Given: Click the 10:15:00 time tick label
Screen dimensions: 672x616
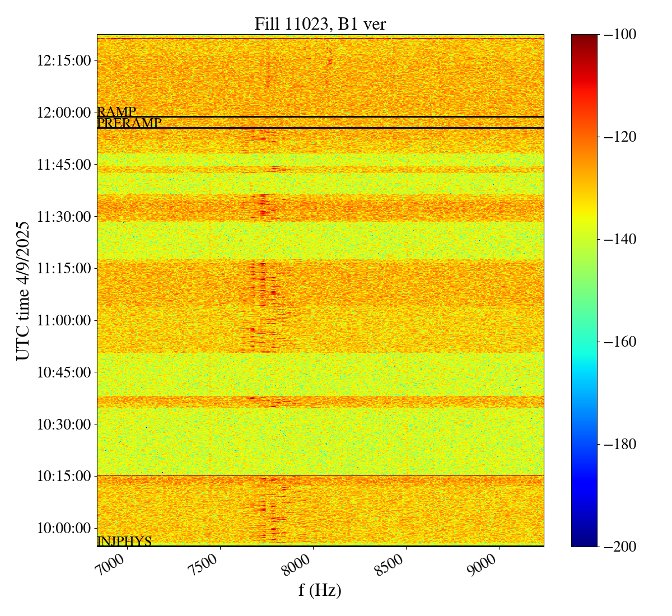Looking at the screenshot, I should (63, 476).
